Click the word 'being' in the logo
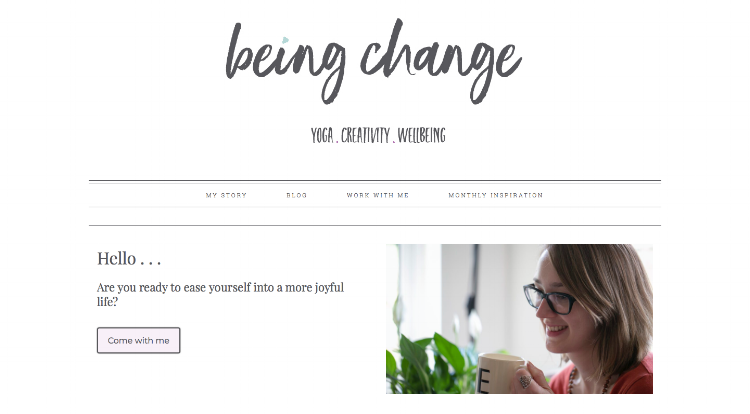This screenshot has height=414, width=750. 286,62
